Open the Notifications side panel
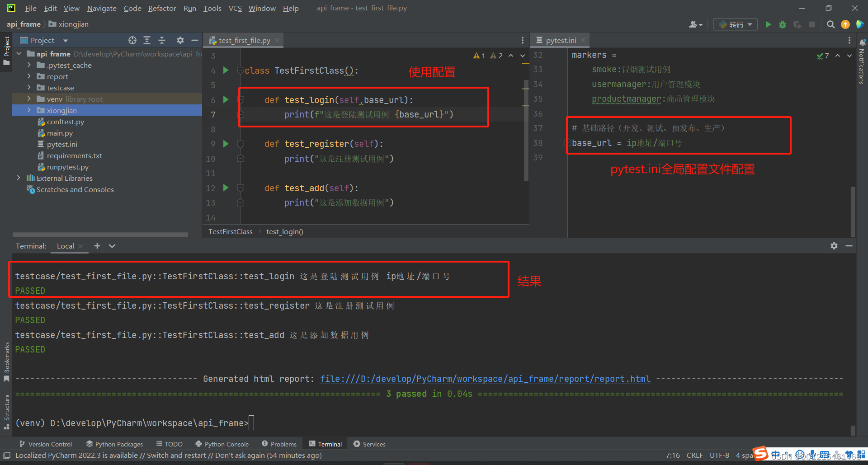The height and width of the screenshot is (465, 868). pos(862,61)
